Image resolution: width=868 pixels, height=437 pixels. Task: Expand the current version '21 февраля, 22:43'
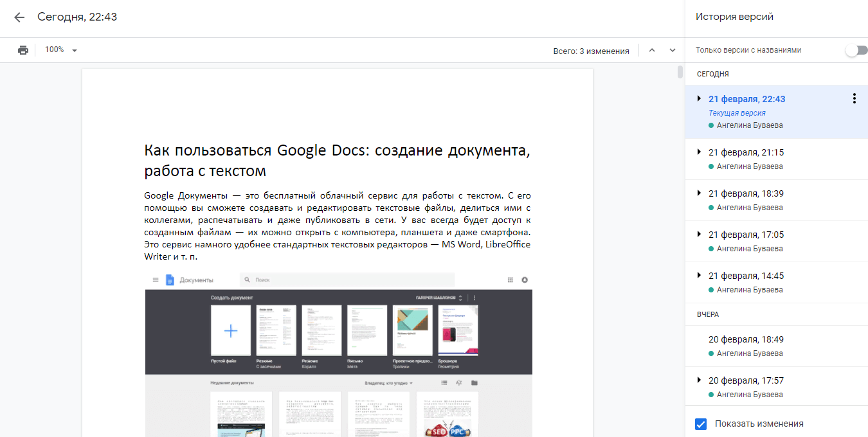coord(699,99)
